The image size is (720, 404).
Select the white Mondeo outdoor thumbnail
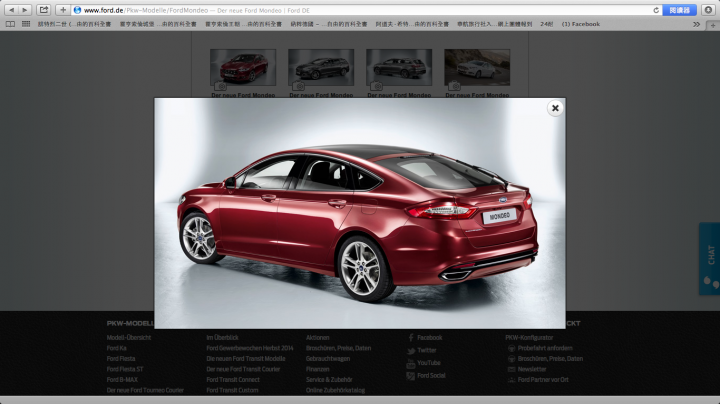477,67
